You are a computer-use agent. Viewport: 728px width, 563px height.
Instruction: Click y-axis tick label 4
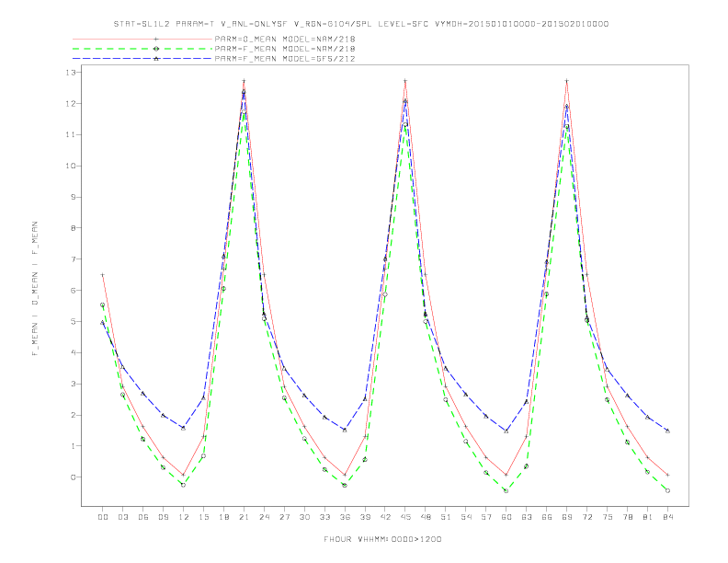74,352
